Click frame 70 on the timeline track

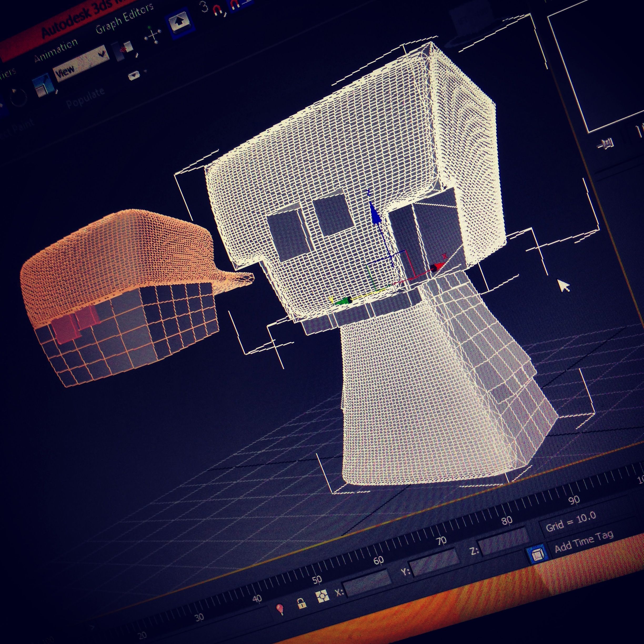[x=442, y=540]
